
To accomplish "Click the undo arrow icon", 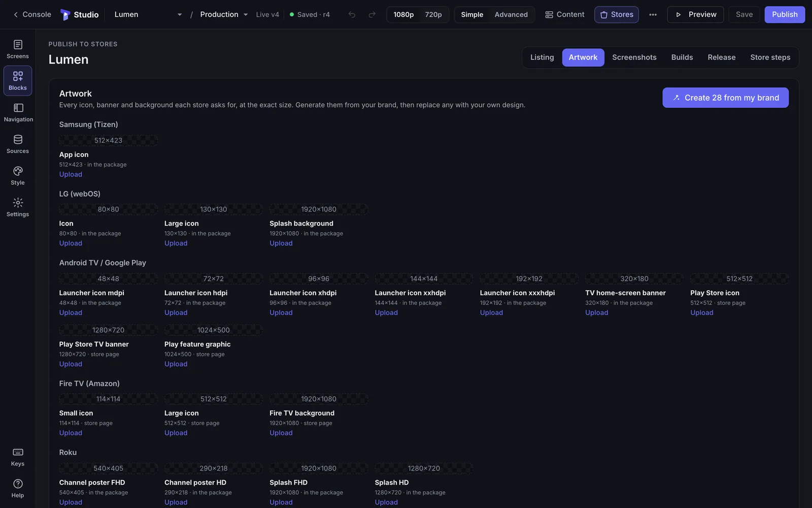I will [x=352, y=15].
